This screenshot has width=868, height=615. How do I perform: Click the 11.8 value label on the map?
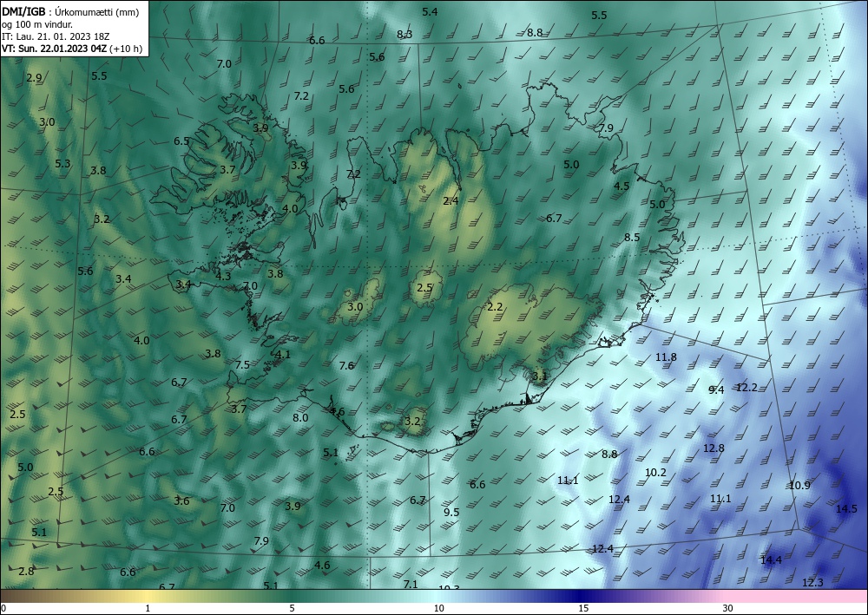(666, 357)
